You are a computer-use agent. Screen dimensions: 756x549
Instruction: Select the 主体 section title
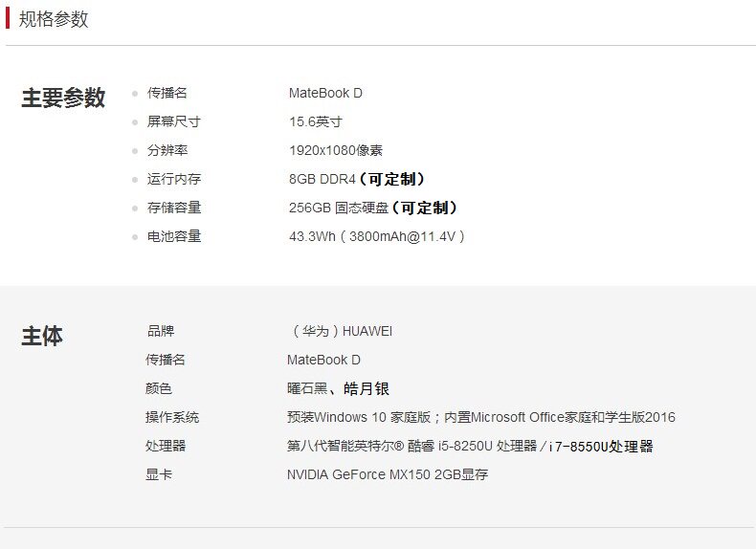[42, 336]
